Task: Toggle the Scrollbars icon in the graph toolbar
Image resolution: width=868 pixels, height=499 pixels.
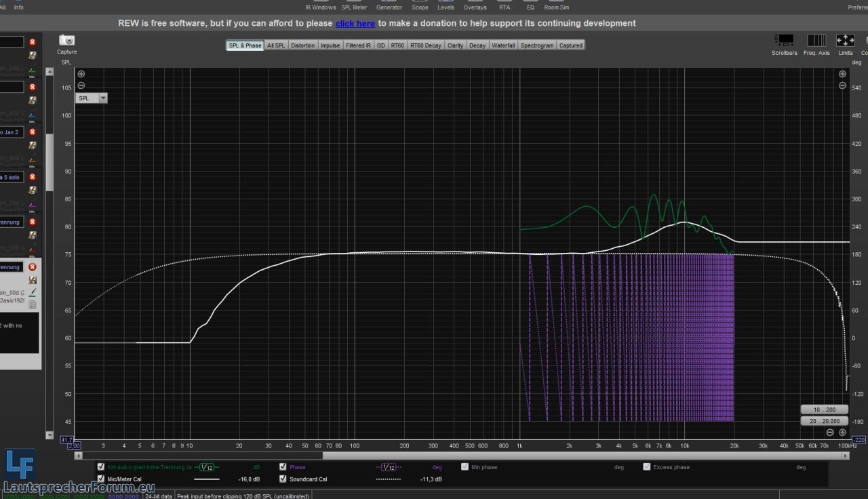Action: click(784, 41)
